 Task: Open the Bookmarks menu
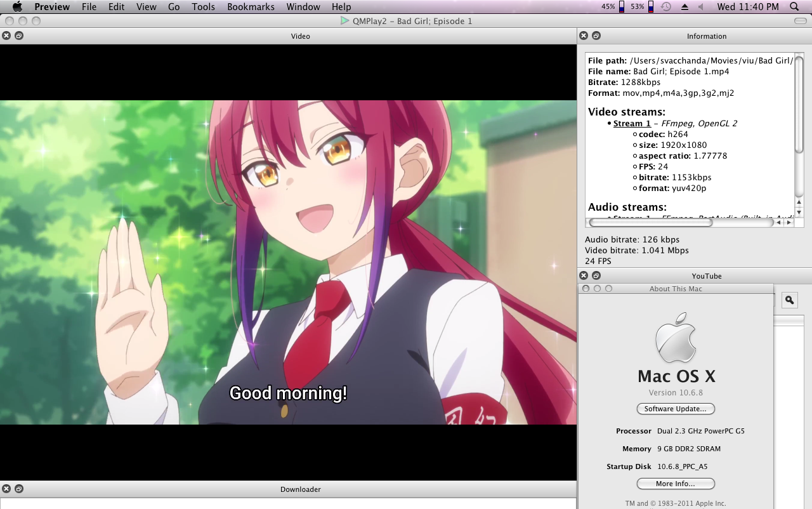pos(251,7)
